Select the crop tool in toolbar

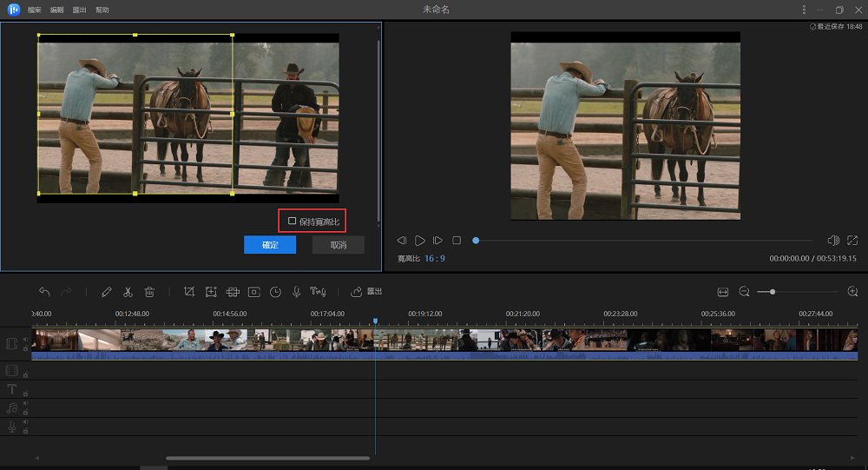tap(189, 292)
